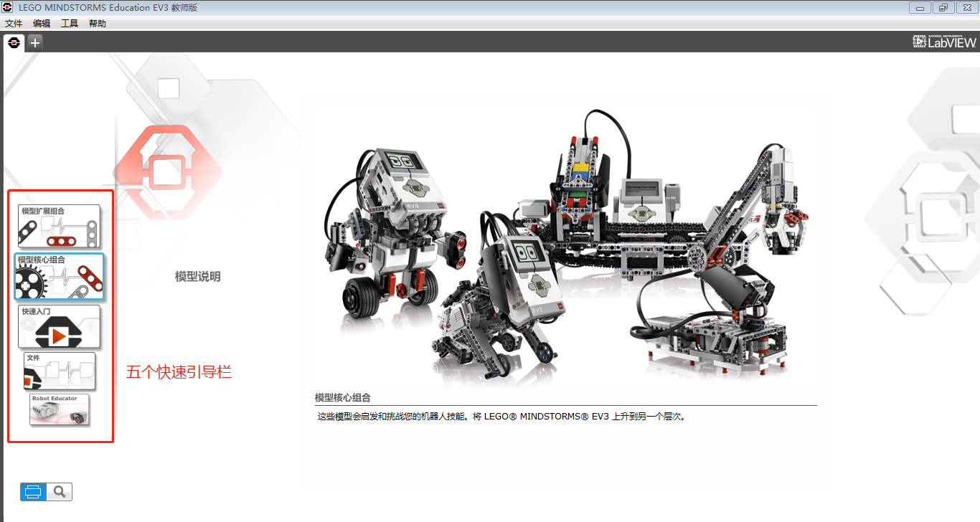Minimize the EV3 window
Screen dimensions: 980x522
pos(920,7)
